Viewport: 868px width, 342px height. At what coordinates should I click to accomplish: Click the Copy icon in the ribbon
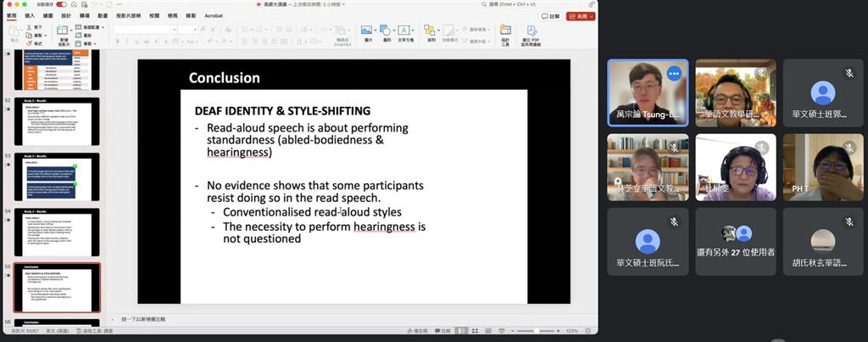[29, 35]
